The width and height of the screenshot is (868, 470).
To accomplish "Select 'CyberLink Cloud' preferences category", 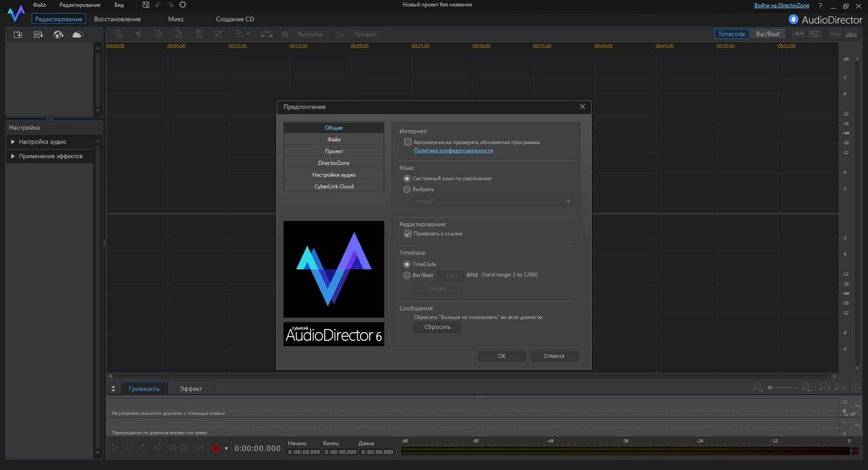I will (x=334, y=187).
